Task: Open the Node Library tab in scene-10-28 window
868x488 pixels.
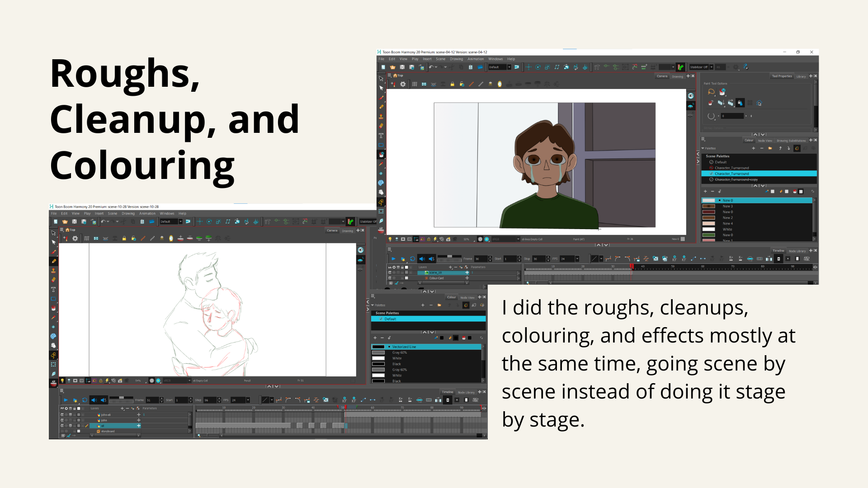Action: tap(466, 392)
